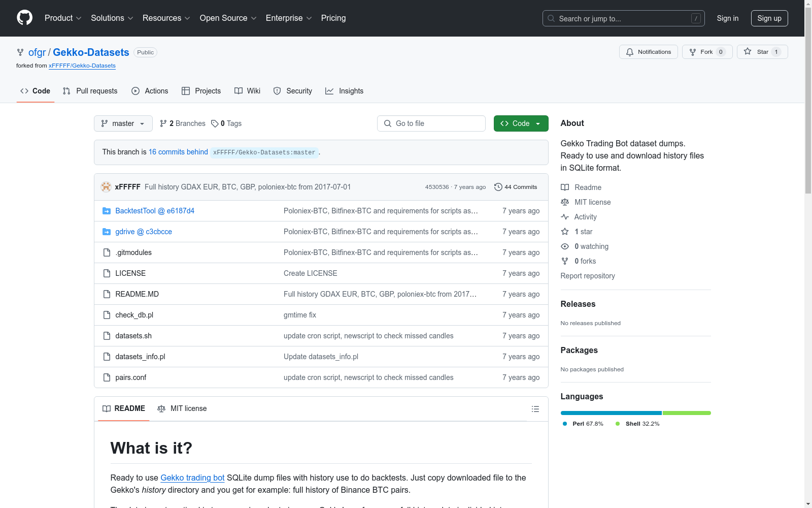Expand the Solutions menu
Viewport: 812px width, 508px height.
point(112,18)
